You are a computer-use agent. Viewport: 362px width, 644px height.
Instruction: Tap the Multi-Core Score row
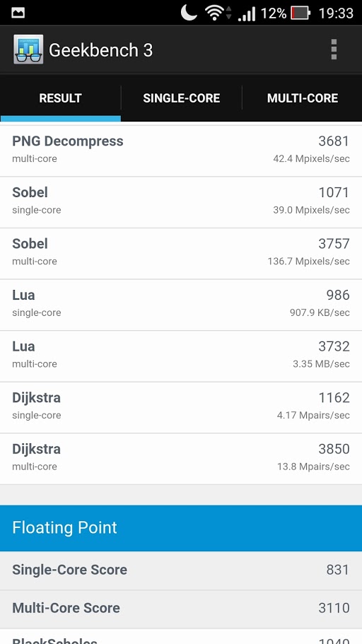point(181,609)
